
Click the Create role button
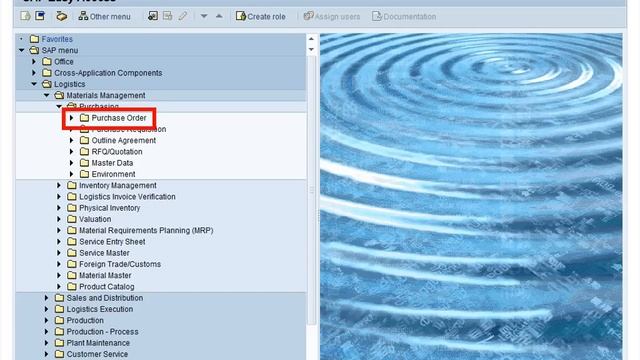point(260,16)
